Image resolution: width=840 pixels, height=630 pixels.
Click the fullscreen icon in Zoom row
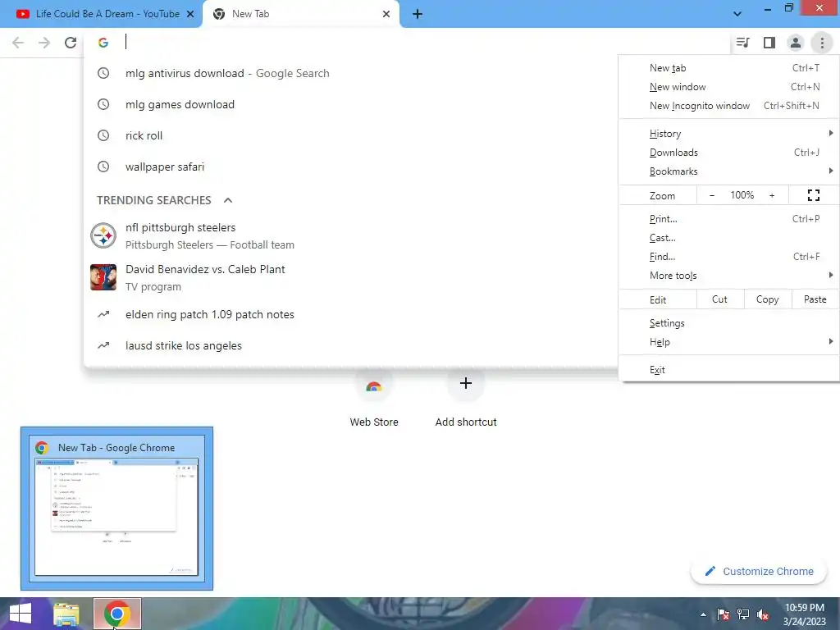pyautogui.click(x=813, y=195)
